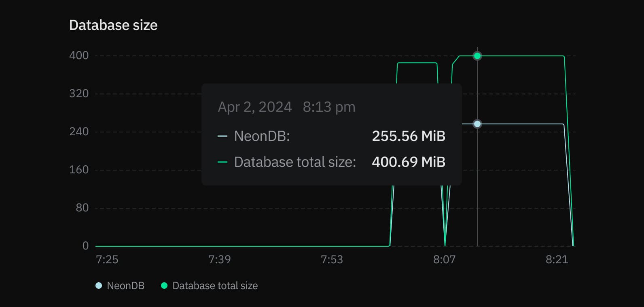Viewport: 644px width, 307px height.
Task: Toggle NeonDB series via legend dot
Action: pos(99,286)
